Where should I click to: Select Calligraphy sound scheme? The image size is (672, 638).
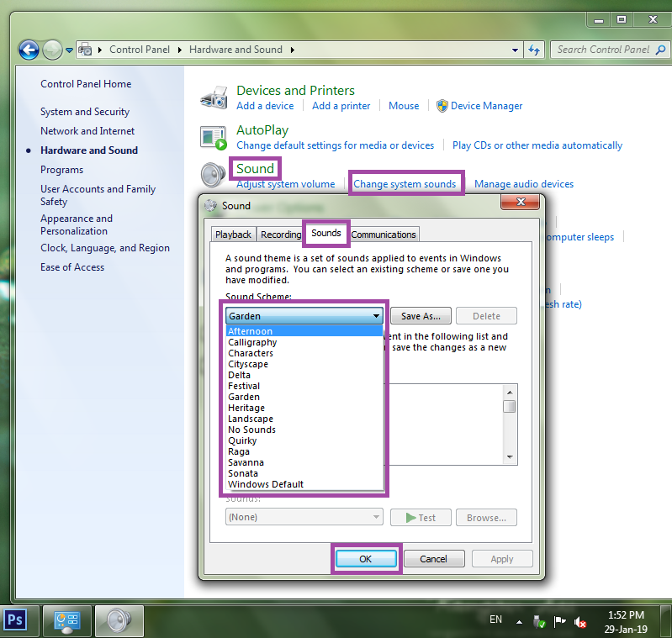click(304, 342)
